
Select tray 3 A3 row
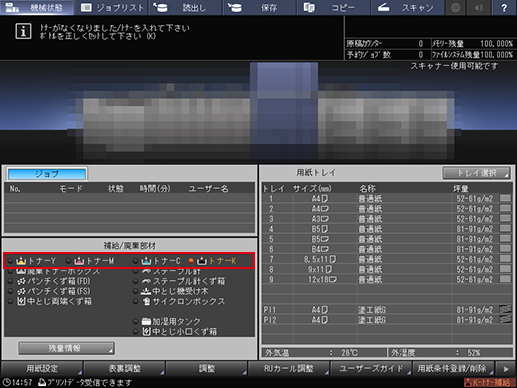click(x=387, y=219)
